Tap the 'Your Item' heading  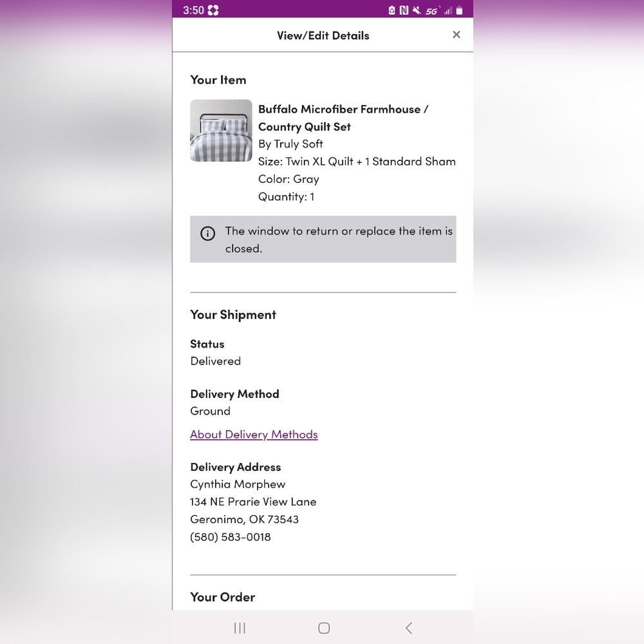pyautogui.click(x=218, y=80)
